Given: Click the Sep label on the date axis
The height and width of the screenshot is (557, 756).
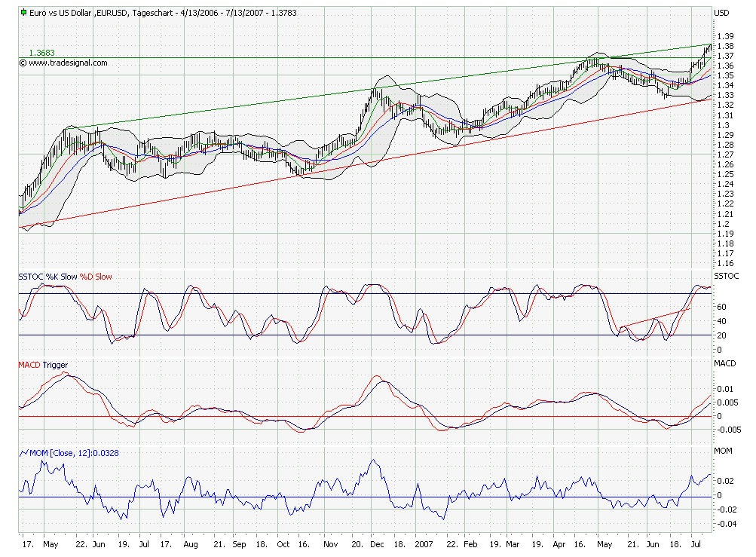Looking at the screenshot, I should (x=239, y=544).
